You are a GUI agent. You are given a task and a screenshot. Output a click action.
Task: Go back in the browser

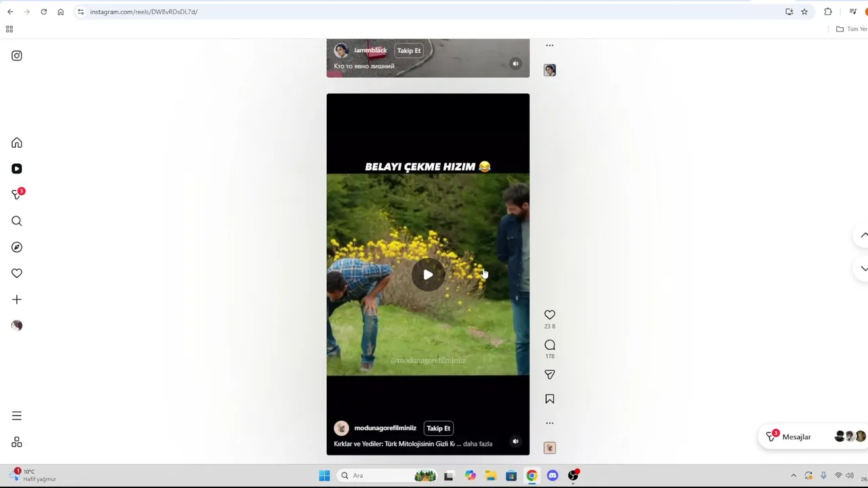click(10, 12)
